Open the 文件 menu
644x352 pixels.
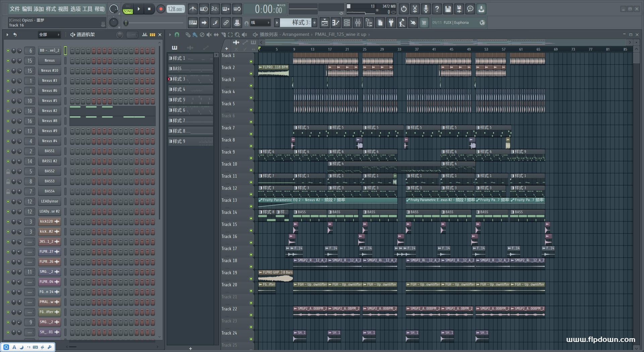click(14, 9)
